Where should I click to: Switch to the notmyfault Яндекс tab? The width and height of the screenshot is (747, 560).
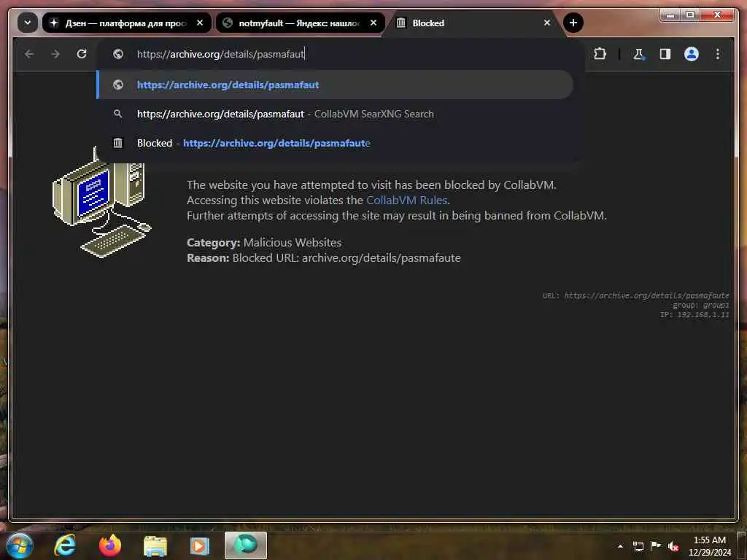(x=300, y=23)
